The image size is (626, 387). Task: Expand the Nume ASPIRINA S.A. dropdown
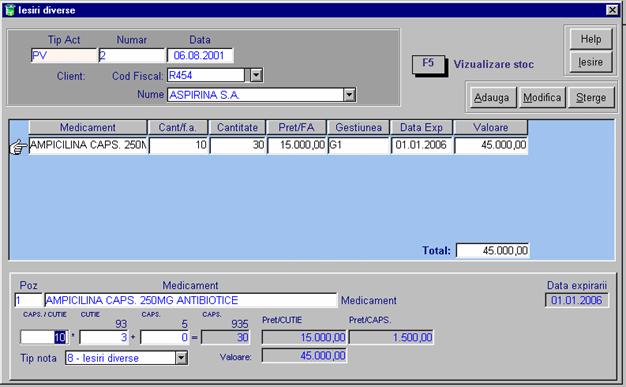tap(349, 95)
